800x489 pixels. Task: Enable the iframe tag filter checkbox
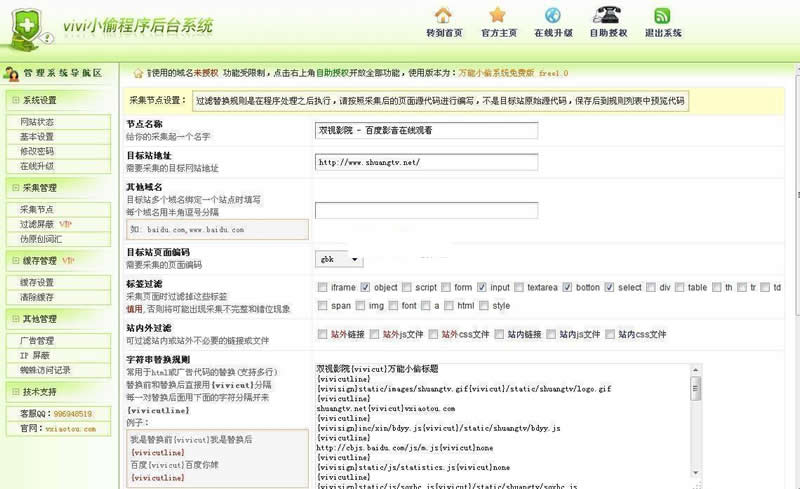[x=322, y=288]
